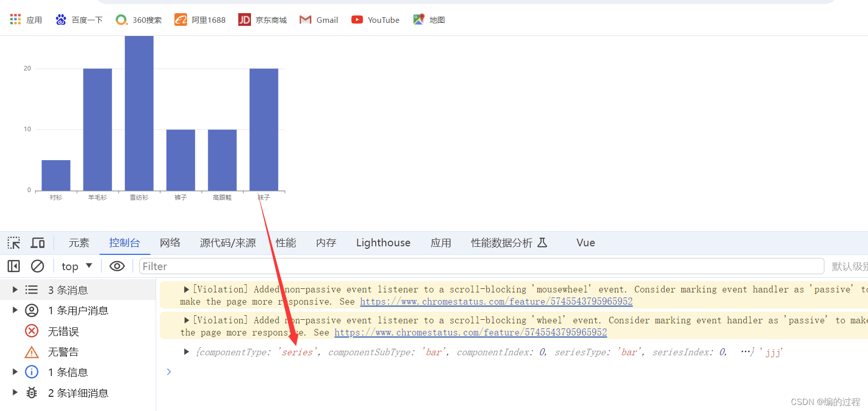Viewport: 868px width, 411px height.
Task: Open the 阿里1688 bookmark
Action: point(200,20)
